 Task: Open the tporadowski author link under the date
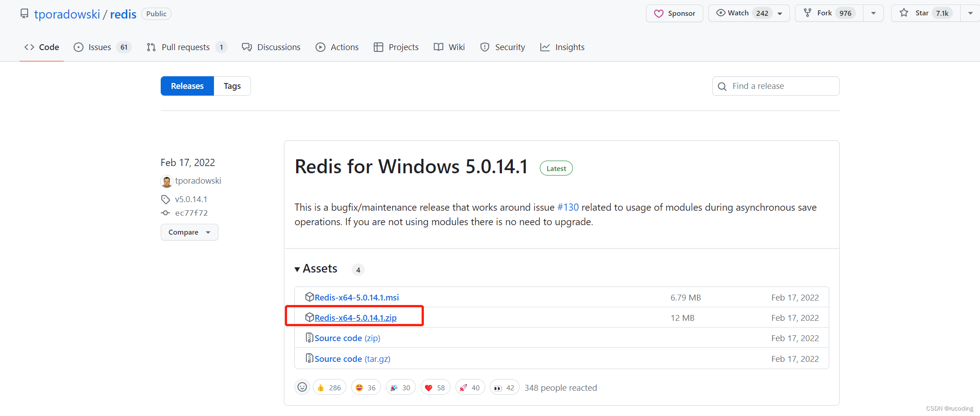point(198,180)
